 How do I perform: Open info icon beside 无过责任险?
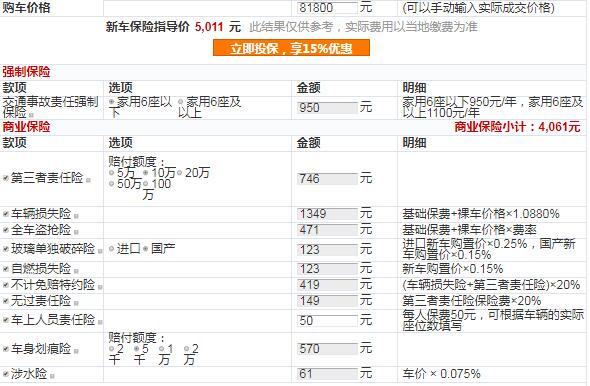tap(76, 303)
